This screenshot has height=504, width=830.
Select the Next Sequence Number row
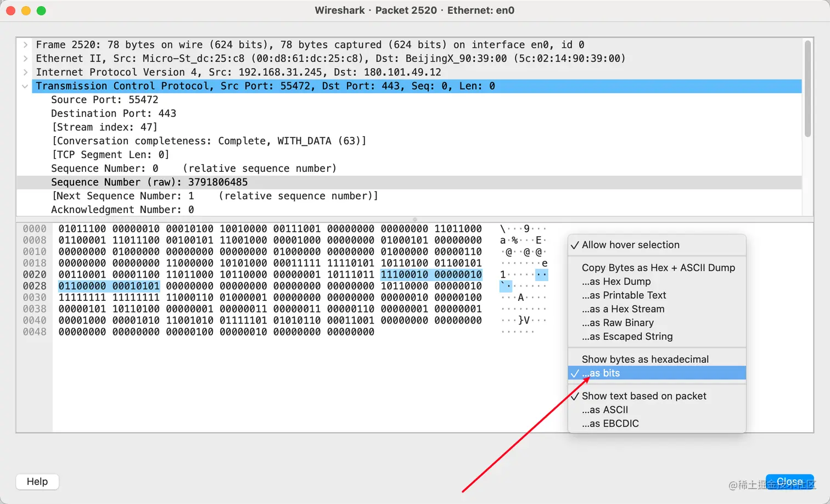(x=409, y=196)
